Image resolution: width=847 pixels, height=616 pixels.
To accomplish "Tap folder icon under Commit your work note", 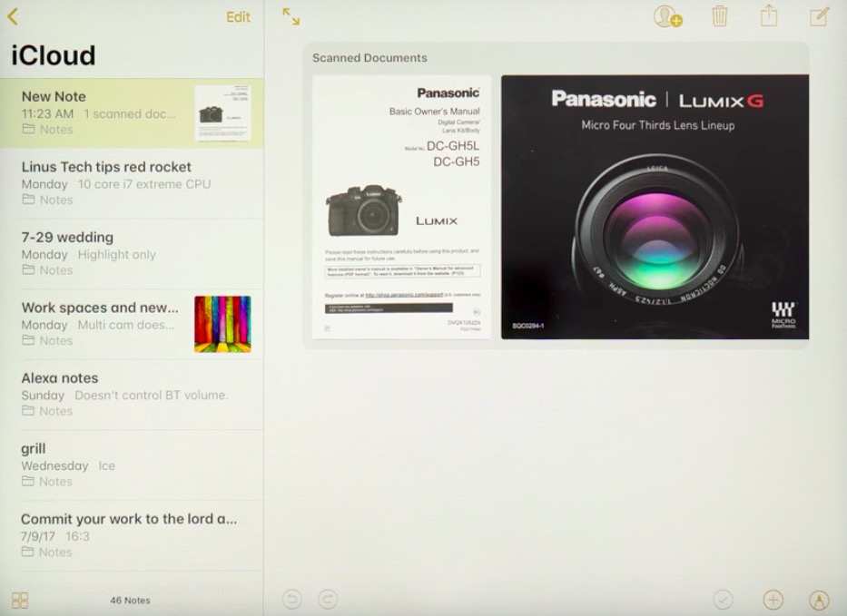I will (x=27, y=552).
